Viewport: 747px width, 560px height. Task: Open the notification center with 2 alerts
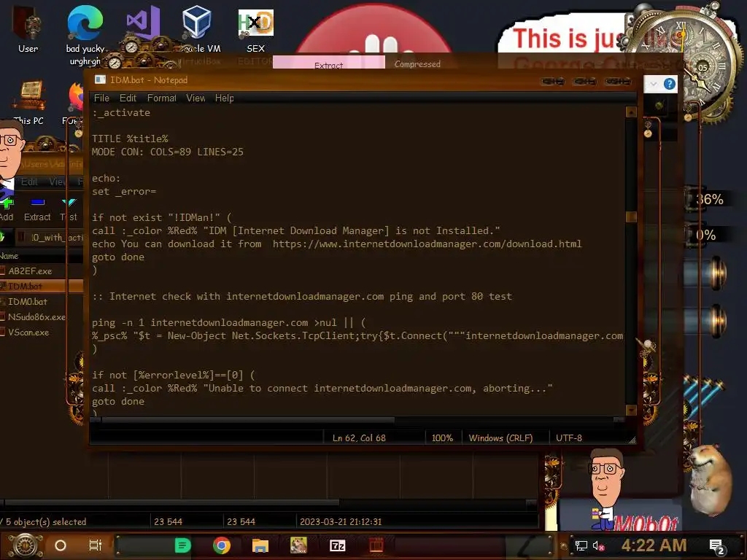coord(717,546)
